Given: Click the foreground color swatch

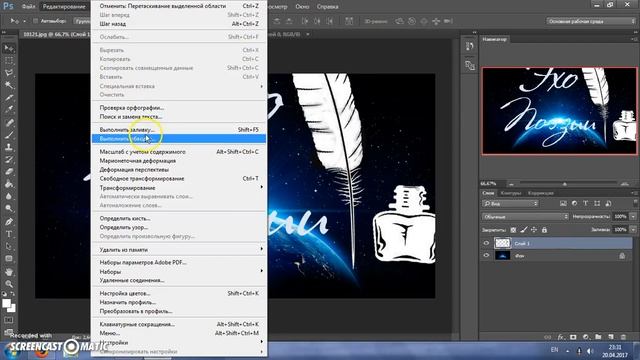Looking at the screenshot, I should 6,303.
